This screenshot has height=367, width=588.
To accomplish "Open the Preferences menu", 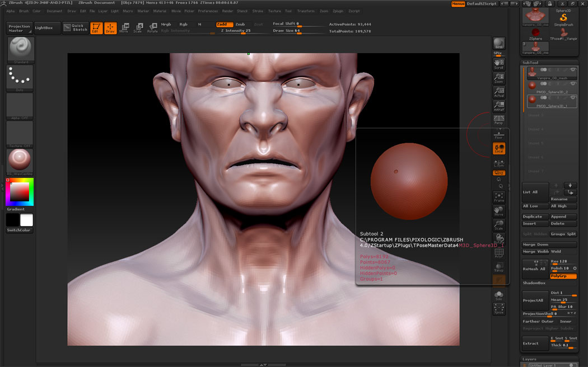I will point(208,11).
